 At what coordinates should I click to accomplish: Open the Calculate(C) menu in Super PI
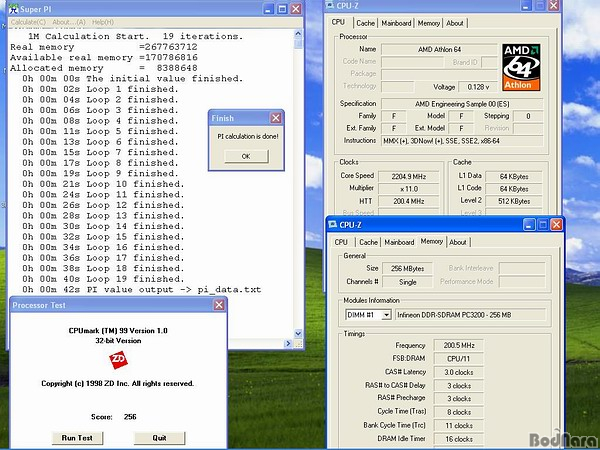[x=28, y=22]
